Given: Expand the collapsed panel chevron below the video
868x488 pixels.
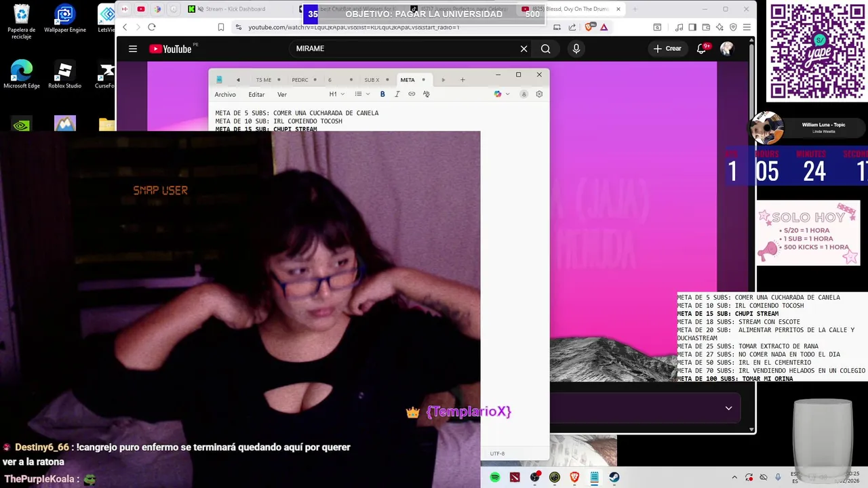Looking at the screenshot, I should click(x=728, y=408).
